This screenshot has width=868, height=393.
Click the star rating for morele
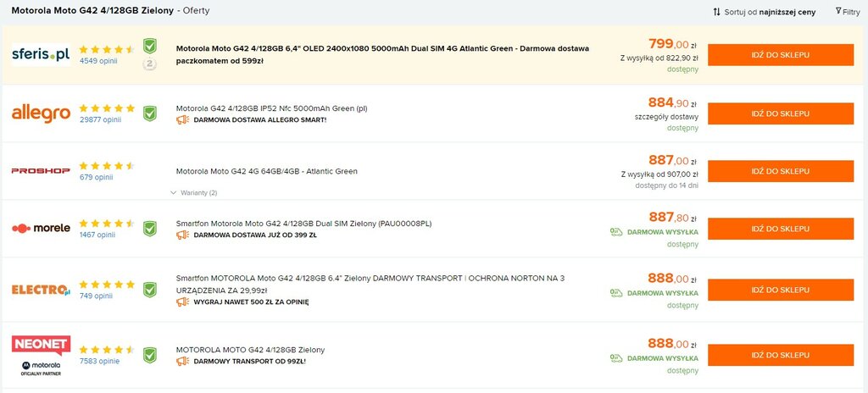click(x=107, y=223)
